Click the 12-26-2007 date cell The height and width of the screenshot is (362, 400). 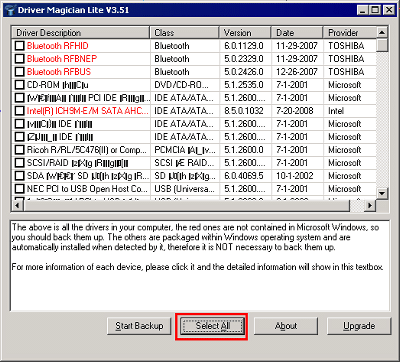click(x=297, y=72)
